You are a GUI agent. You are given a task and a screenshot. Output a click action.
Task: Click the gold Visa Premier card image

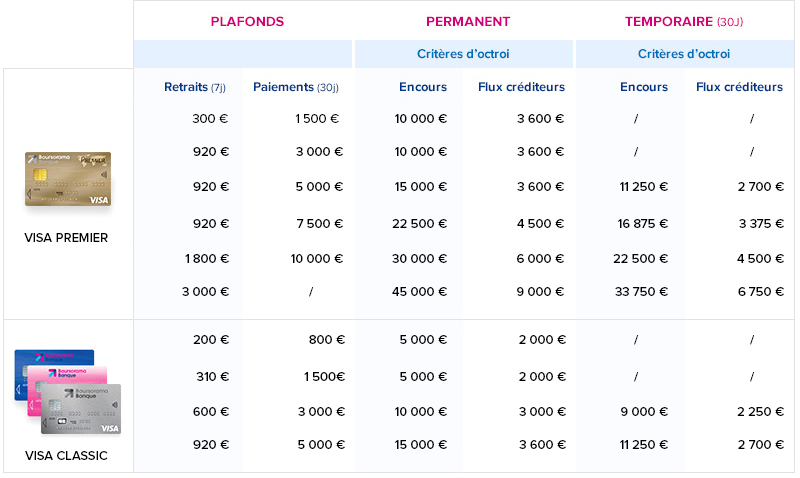[67, 179]
